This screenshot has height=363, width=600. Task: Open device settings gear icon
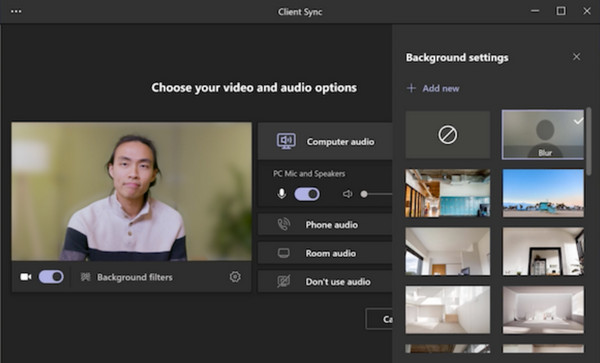tap(235, 277)
